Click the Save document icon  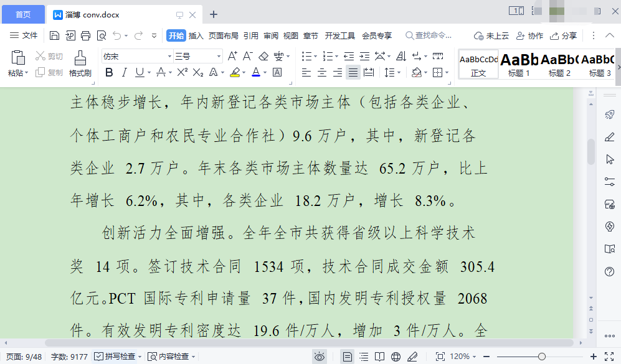click(54, 35)
